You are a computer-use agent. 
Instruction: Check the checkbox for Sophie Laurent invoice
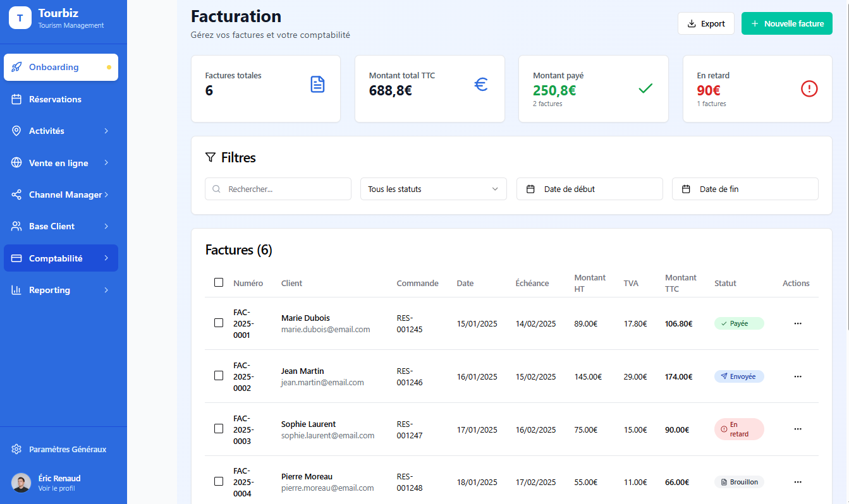coord(219,429)
